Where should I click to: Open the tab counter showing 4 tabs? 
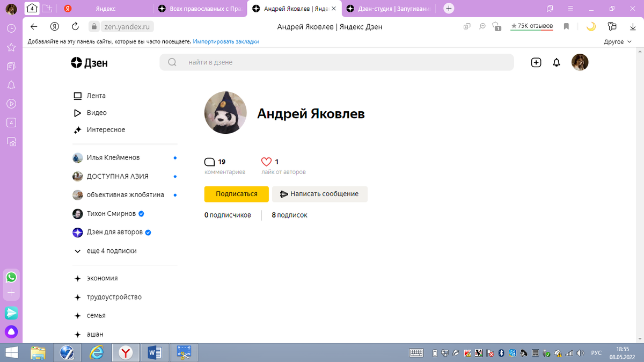[x=32, y=9]
